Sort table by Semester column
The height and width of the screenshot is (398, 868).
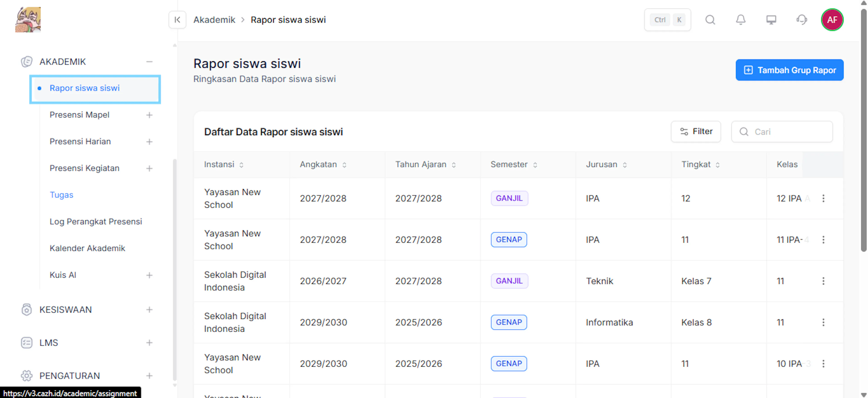535,165
